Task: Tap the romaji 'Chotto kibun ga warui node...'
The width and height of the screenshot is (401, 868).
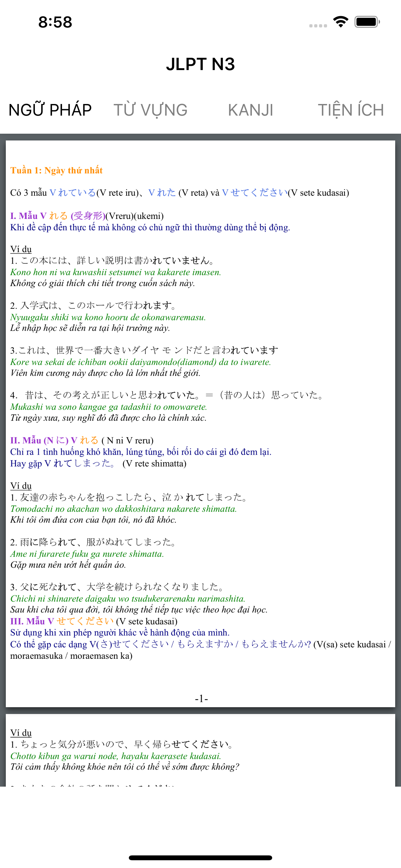Action: pos(116,756)
